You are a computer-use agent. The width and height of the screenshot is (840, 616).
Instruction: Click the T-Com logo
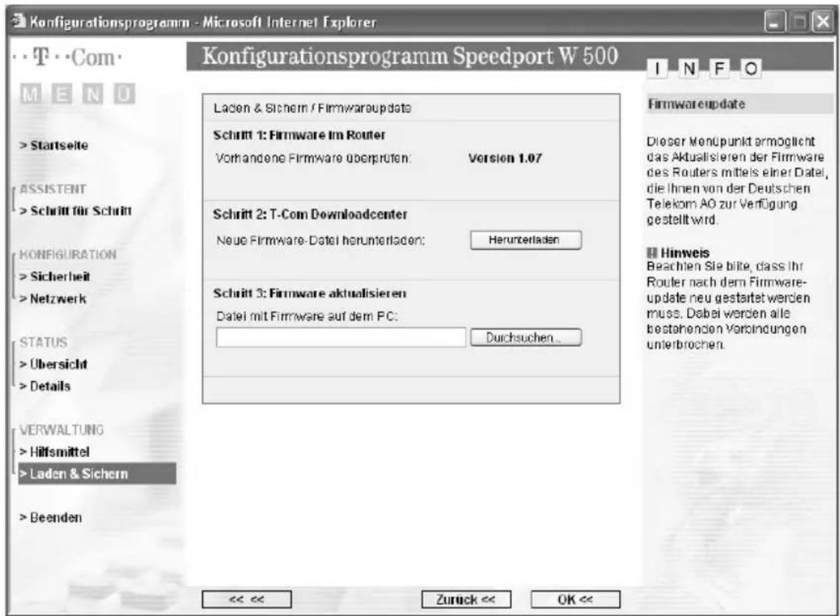click(67, 58)
